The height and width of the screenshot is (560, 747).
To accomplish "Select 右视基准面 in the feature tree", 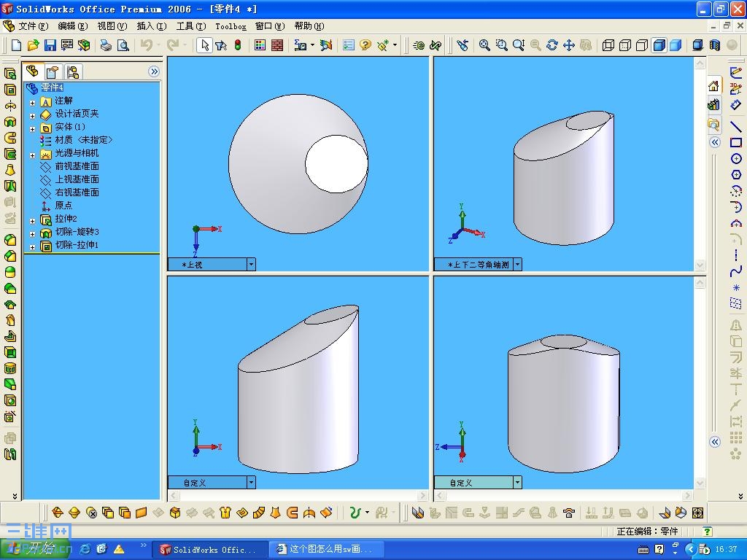I will pyautogui.click(x=77, y=192).
